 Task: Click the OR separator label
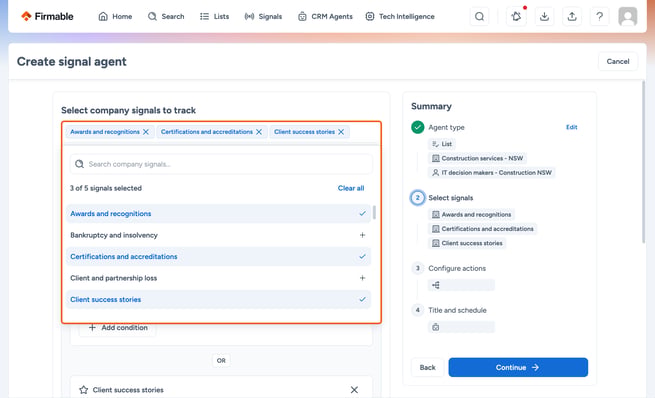221,360
